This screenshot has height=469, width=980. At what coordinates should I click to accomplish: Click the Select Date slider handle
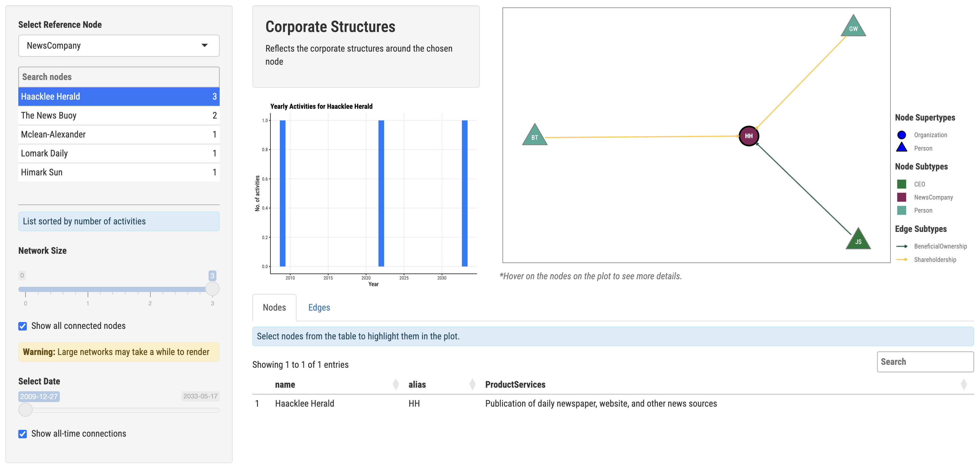(25, 410)
